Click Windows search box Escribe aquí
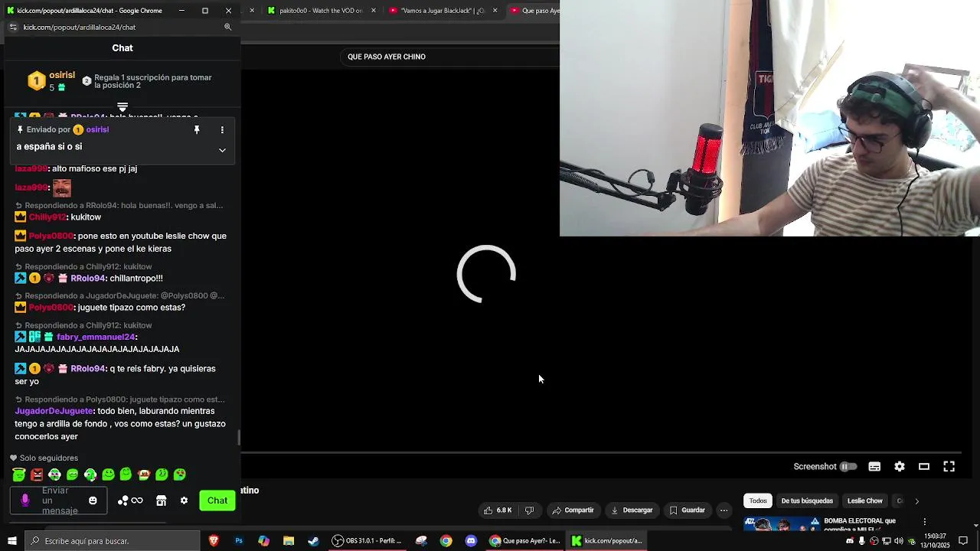 pyautogui.click(x=112, y=541)
